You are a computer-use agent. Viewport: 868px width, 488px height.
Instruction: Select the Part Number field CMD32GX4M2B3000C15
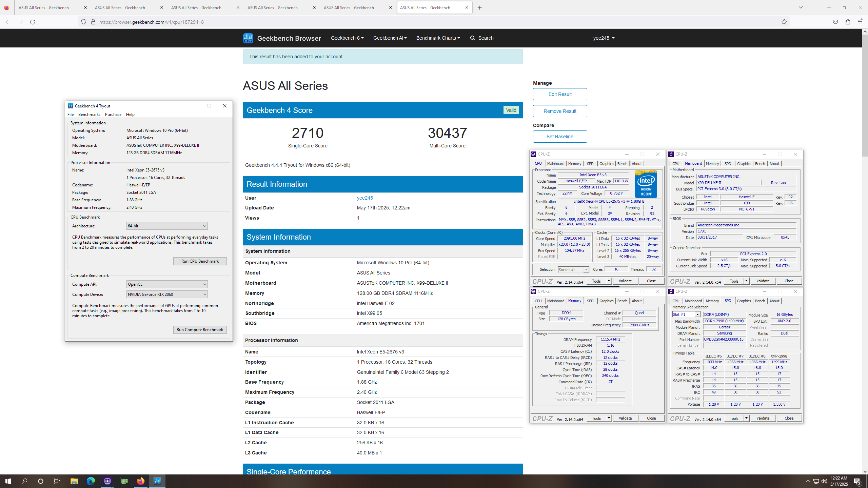pos(724,340)
